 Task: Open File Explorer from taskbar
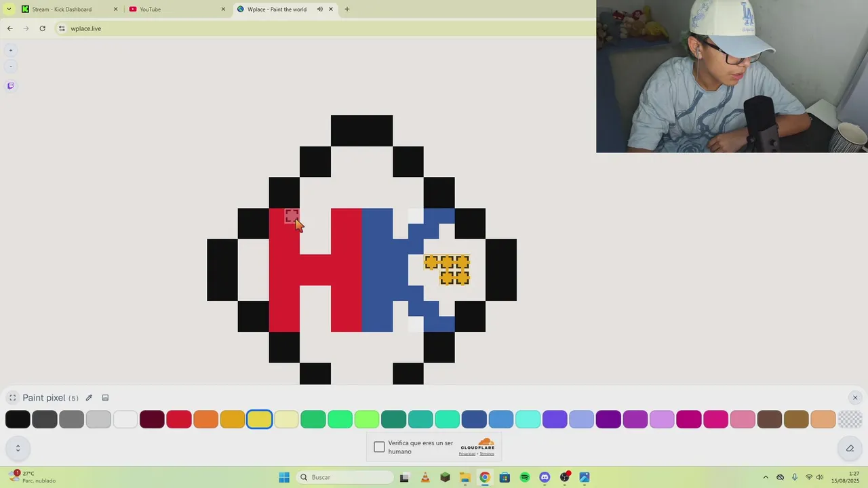pos(465,477)
